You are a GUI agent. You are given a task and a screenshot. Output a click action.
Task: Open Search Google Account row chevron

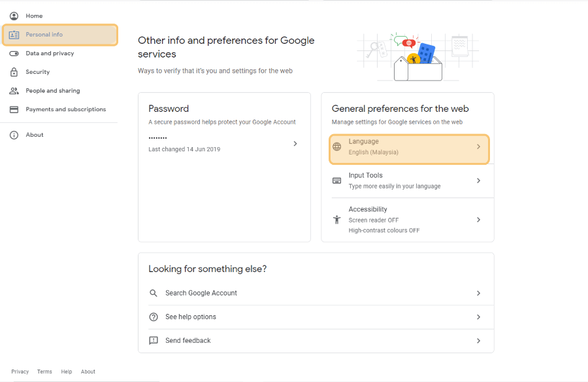[478, 293]
